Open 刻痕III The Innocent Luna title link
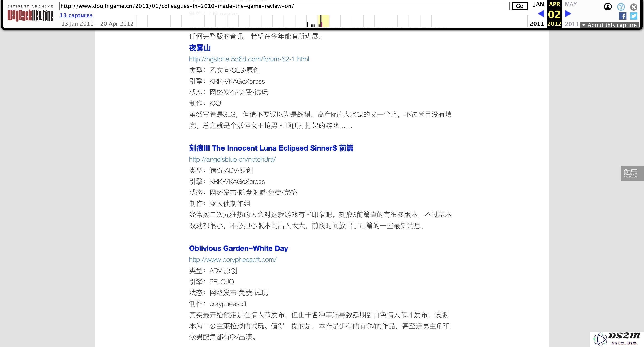 [271, 148]
